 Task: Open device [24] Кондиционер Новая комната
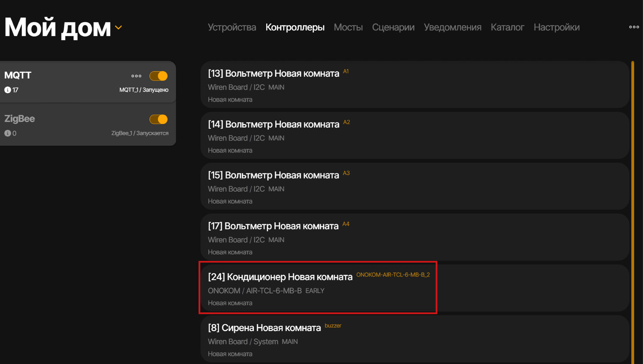coord(415,288)
